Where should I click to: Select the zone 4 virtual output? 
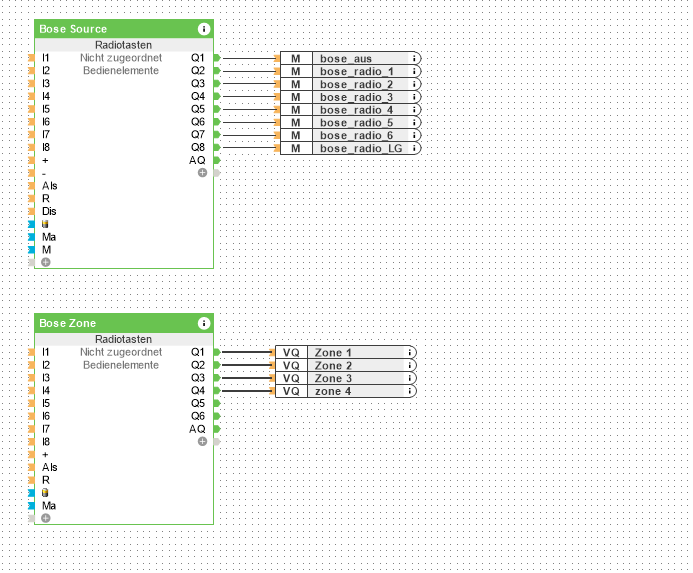(x=346, y=391)
